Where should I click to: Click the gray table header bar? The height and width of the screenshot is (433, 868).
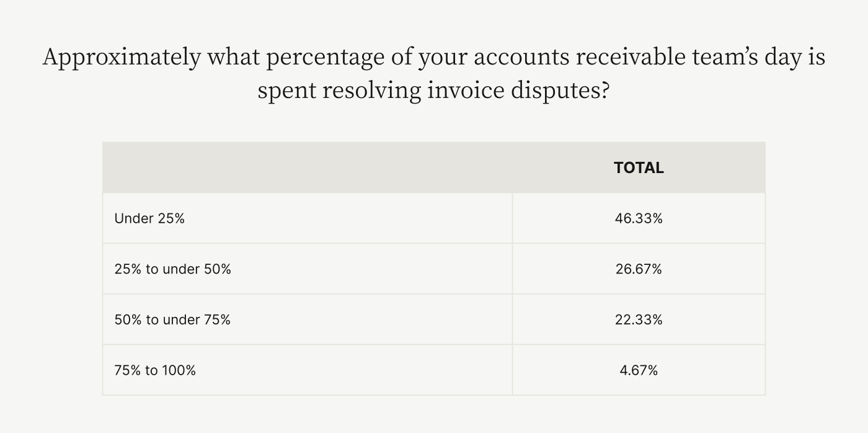click(x=434, y=167)
